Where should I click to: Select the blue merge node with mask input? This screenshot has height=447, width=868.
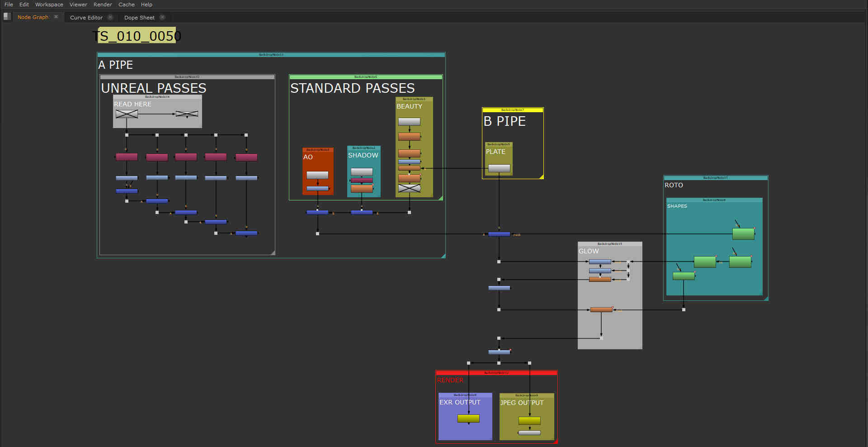pyautogui.click(x=499, y=234)
